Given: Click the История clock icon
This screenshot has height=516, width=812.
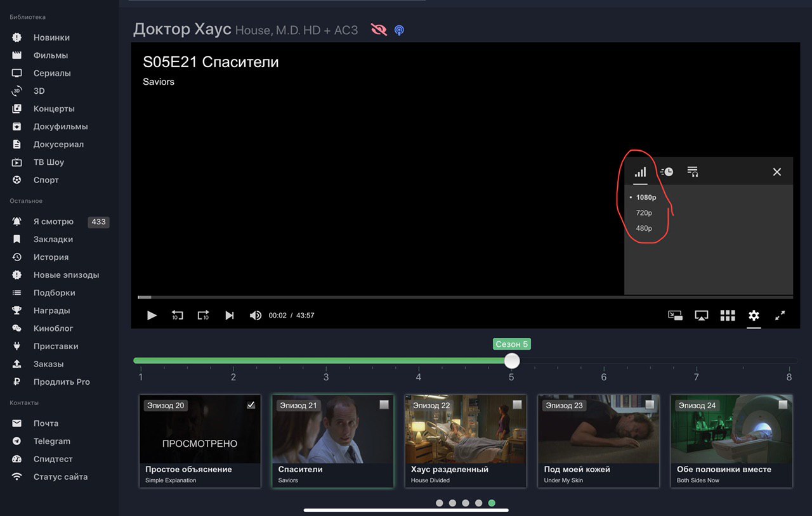Looking at the screenshot, I should tap(17, 257).
